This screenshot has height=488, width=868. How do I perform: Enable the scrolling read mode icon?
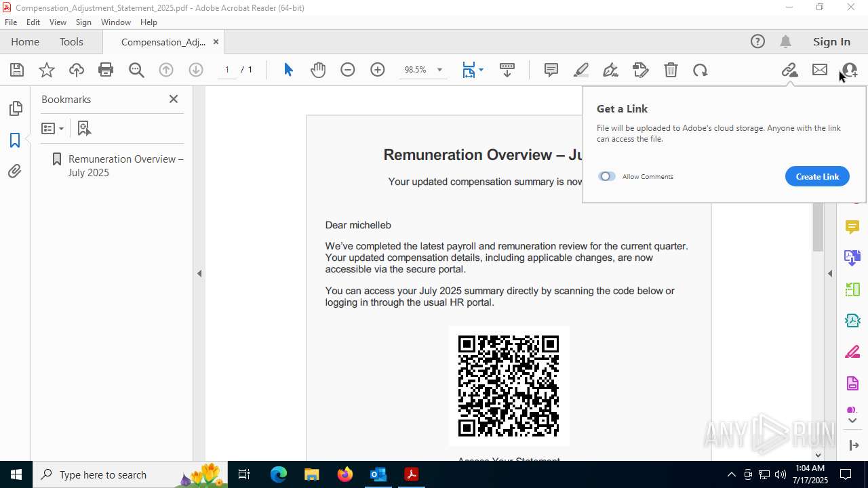507,70
